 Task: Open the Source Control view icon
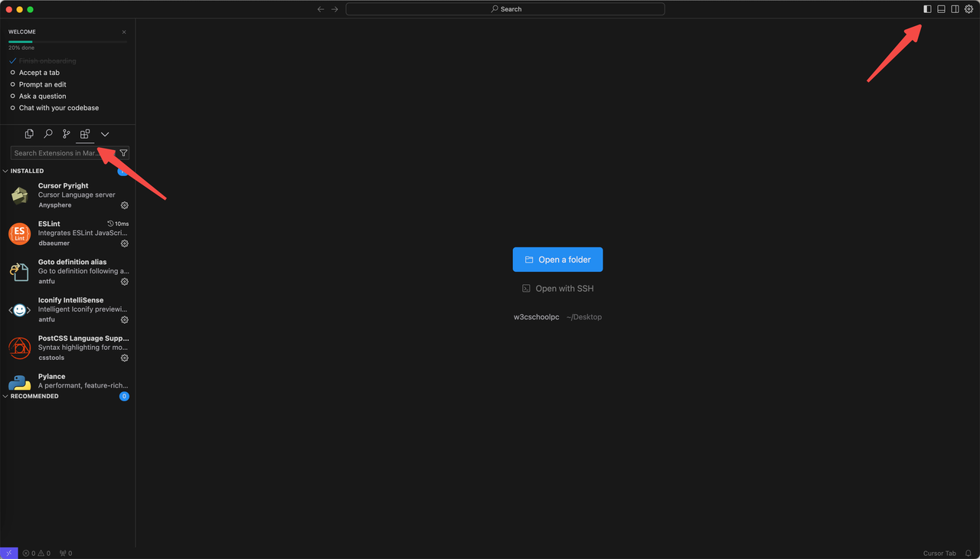[67, 134]
